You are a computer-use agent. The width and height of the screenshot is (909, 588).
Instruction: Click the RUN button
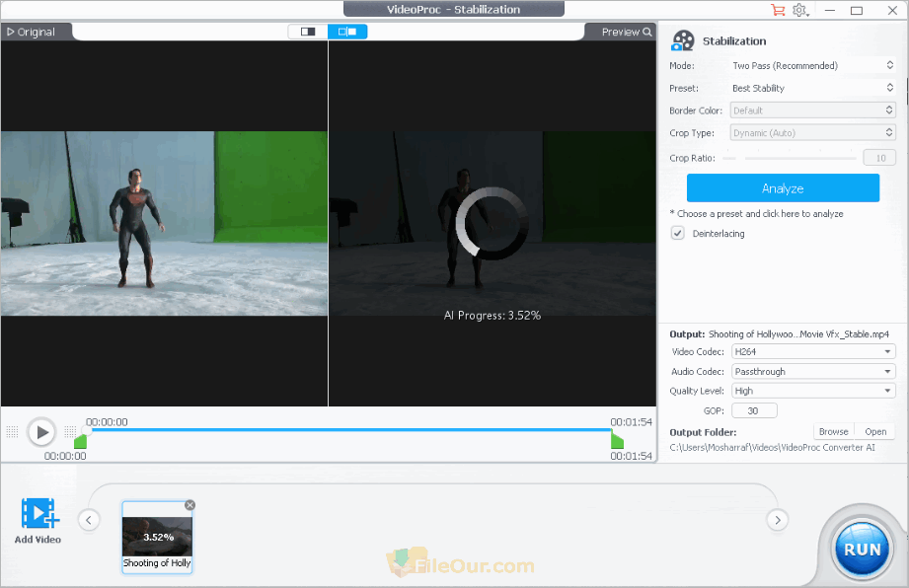click(x=862, y=550)
